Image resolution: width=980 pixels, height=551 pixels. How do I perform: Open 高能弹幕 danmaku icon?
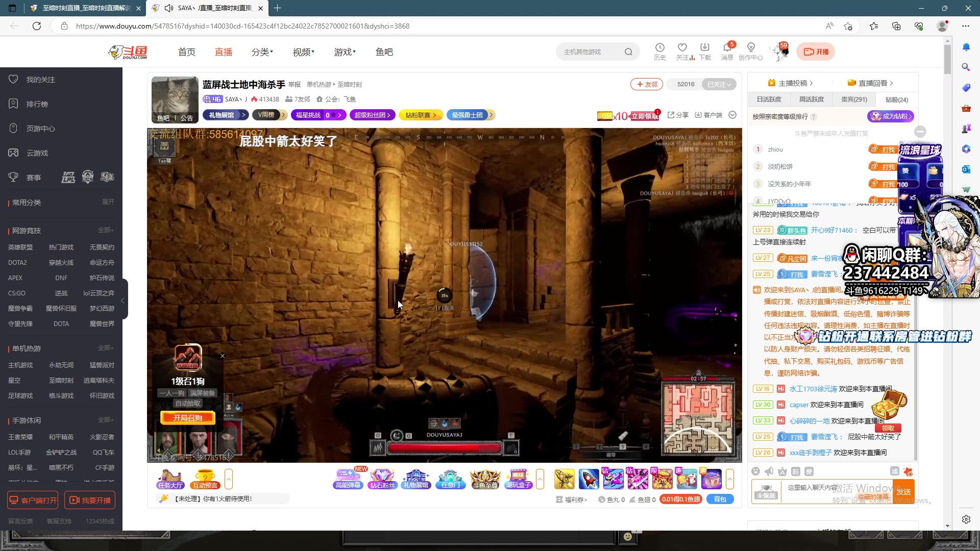coord(348,479)
